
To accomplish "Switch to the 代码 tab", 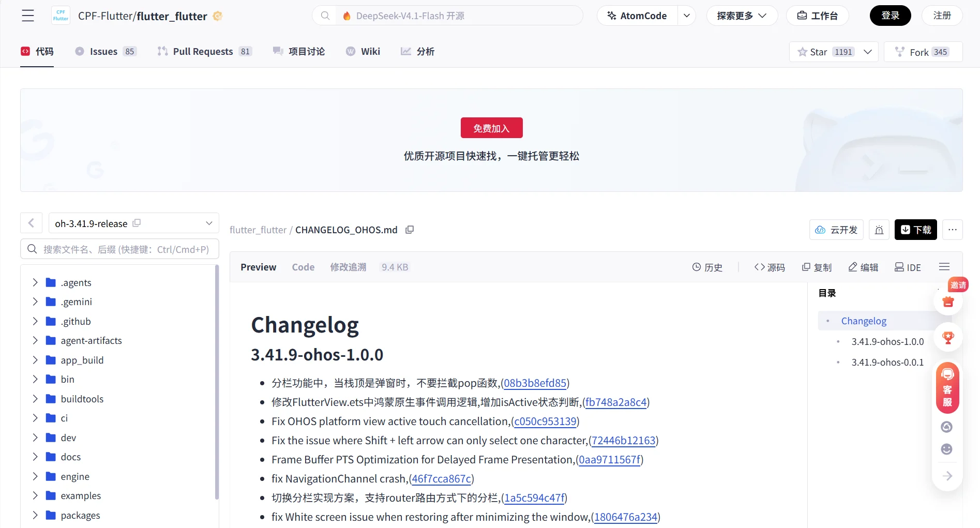I will click(x=37, y=51).
